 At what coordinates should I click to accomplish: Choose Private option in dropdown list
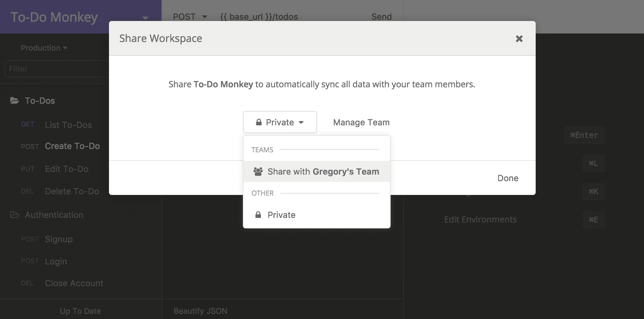tap(281, 215)
